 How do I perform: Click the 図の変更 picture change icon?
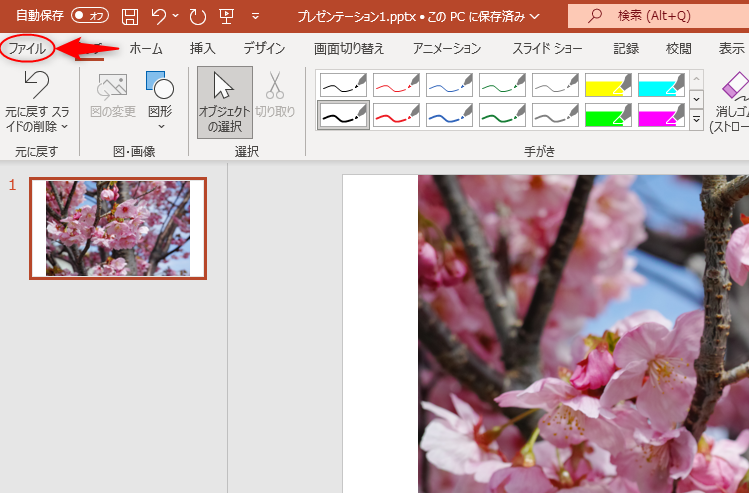113,95
